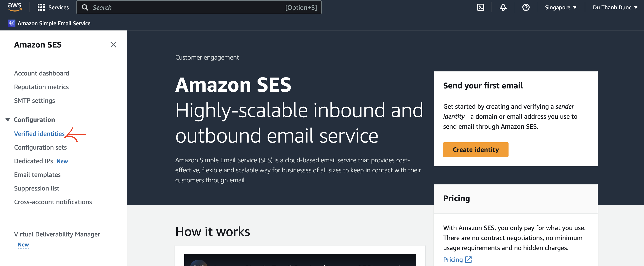Screen dimensions: 644x266
Task: Open the Services grid menu icon
Action: (x=41, y=8)
